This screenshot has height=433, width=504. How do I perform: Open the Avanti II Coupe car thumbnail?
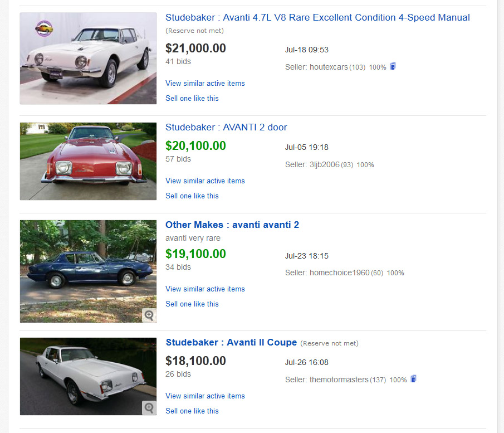pyautogui.click(x=84, y=376)
